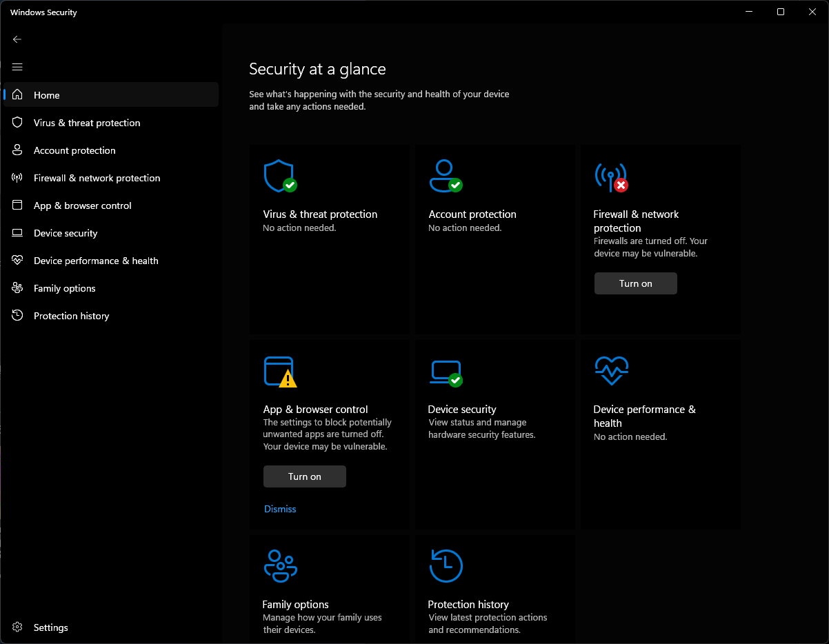The width and height of the screenshot is (829, 644).
Task: Click 'No action needed' under Device performance & health
Action: click(x=630, y=437)
